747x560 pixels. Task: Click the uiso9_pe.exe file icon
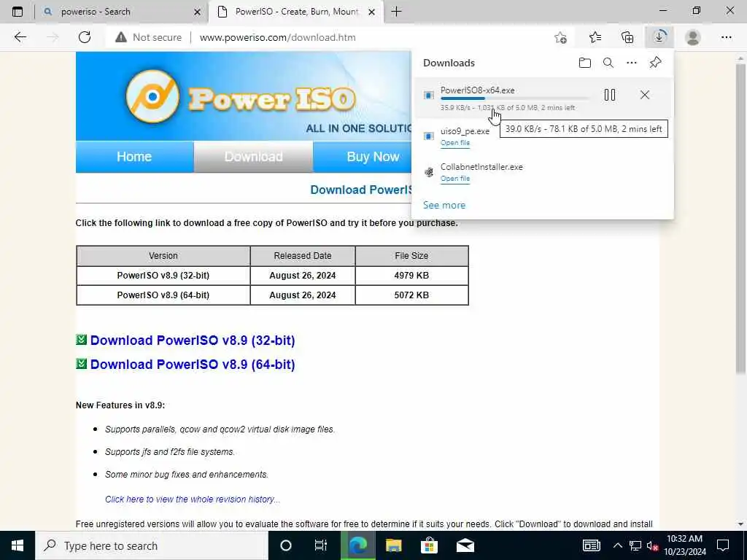click(x=429, y=136)
